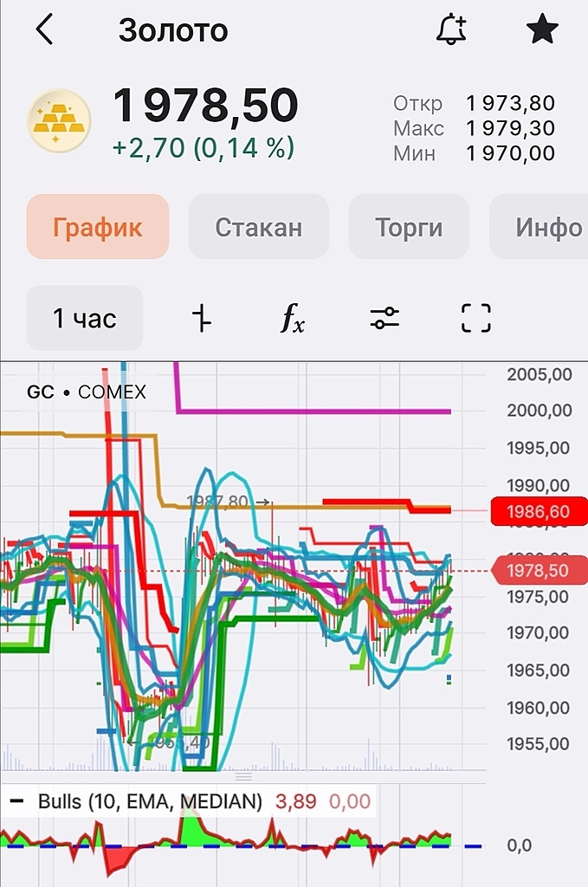Open the 1 час timeframe selector

point(85,318)
